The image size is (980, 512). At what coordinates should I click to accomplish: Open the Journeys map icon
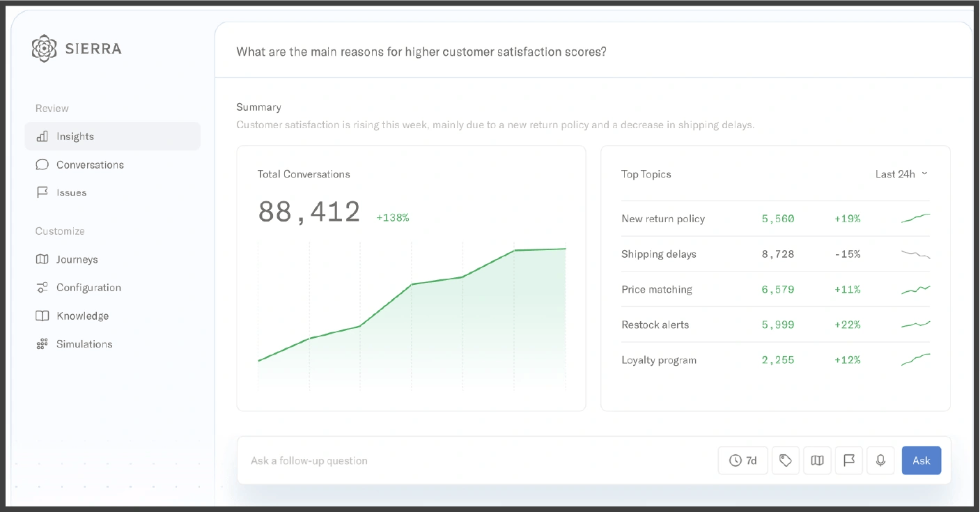coord(42,259)
